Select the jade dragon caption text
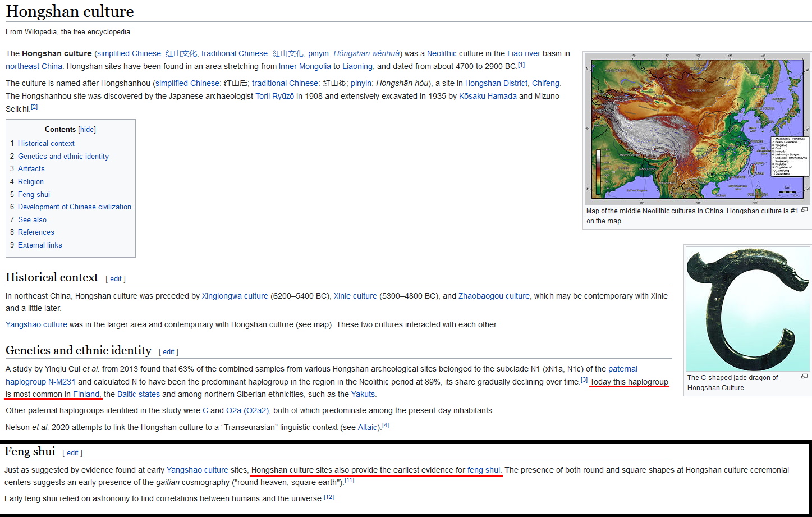Viewport: 812px width, 517px height. click(x=732, y=383)
